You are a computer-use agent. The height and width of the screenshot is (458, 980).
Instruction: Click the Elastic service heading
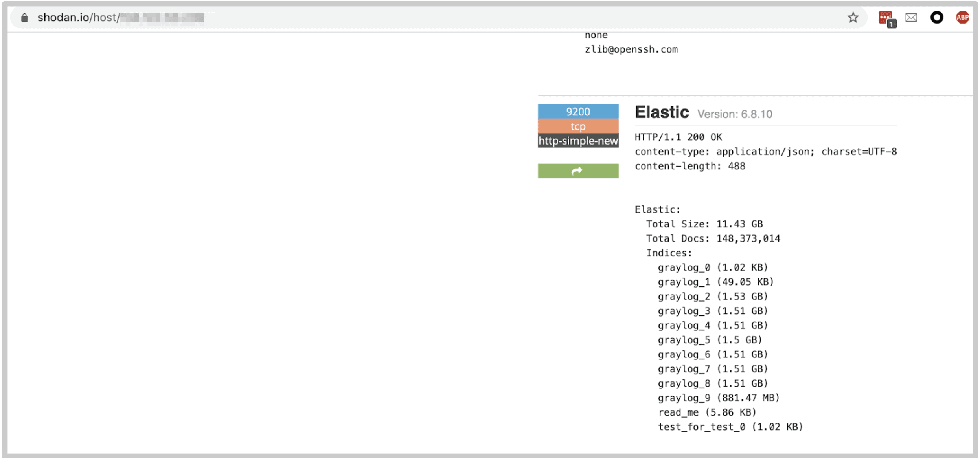coord(662,112)
